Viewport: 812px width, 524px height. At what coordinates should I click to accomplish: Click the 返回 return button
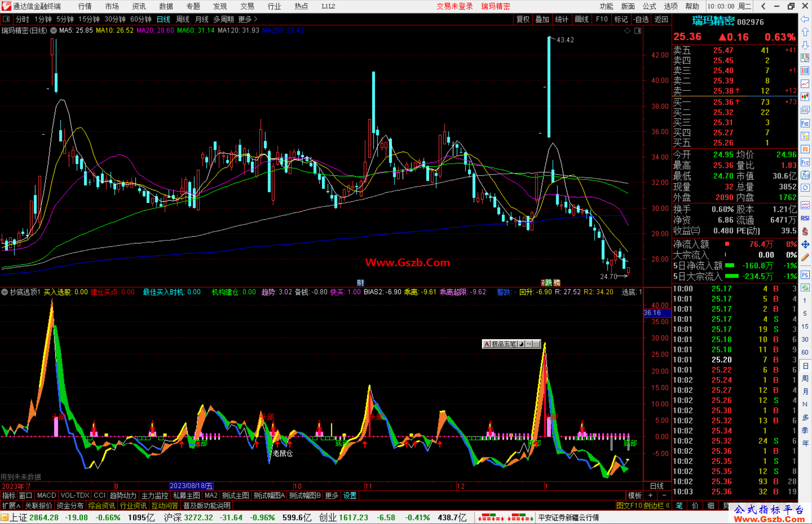[661, 19]
